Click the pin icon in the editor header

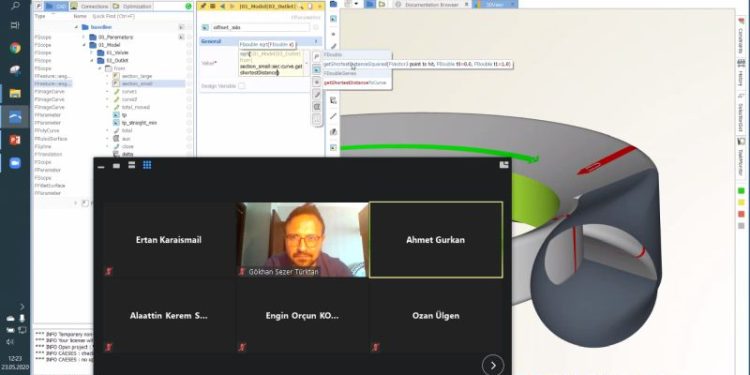(x=203, y=6)
